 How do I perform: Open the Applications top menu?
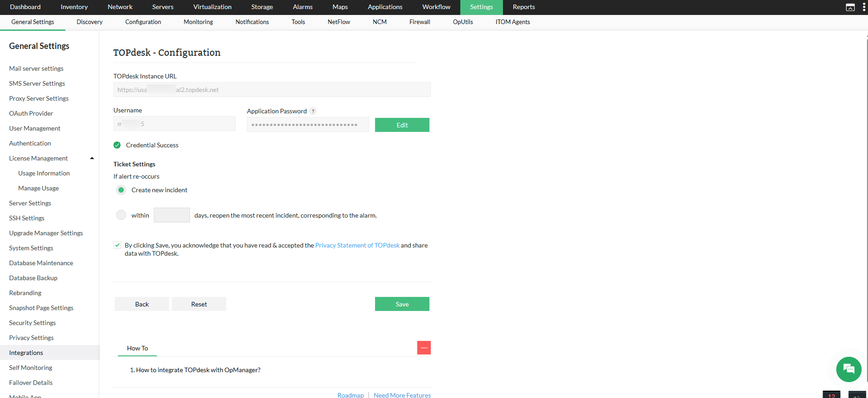click(x=385, y=7)
